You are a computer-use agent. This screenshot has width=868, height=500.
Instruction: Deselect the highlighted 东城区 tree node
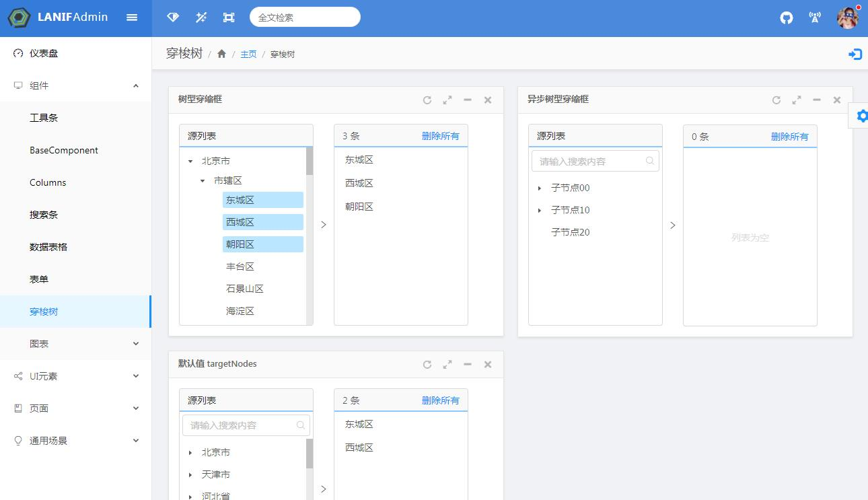263,200
